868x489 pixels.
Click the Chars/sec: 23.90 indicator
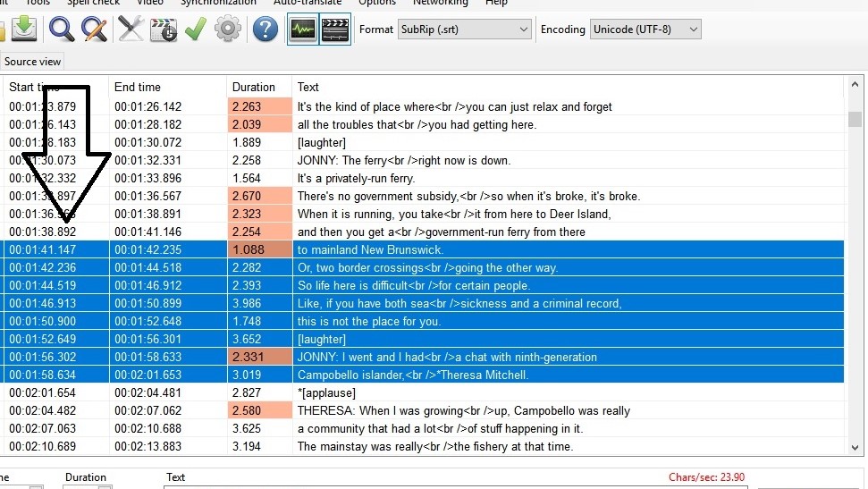click(706, 477)
